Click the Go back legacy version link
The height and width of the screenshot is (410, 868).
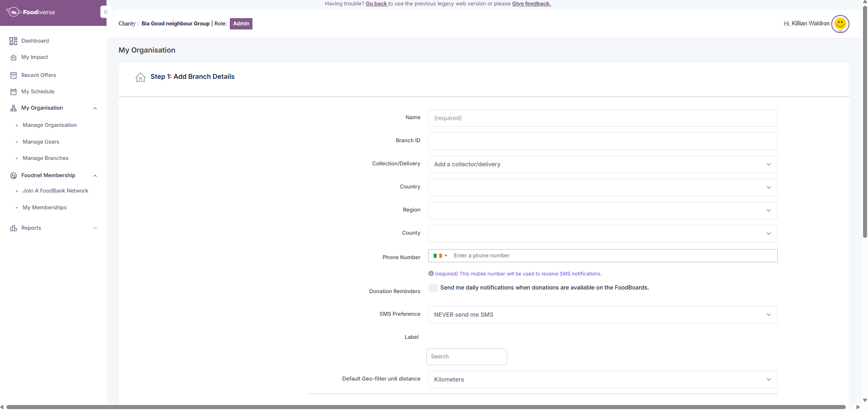[376, 4]
